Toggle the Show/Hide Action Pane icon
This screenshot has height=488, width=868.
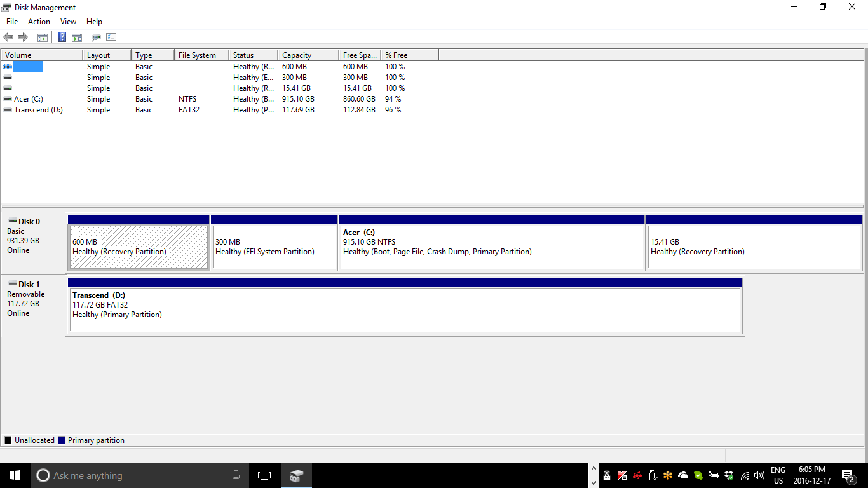(77, 37)
